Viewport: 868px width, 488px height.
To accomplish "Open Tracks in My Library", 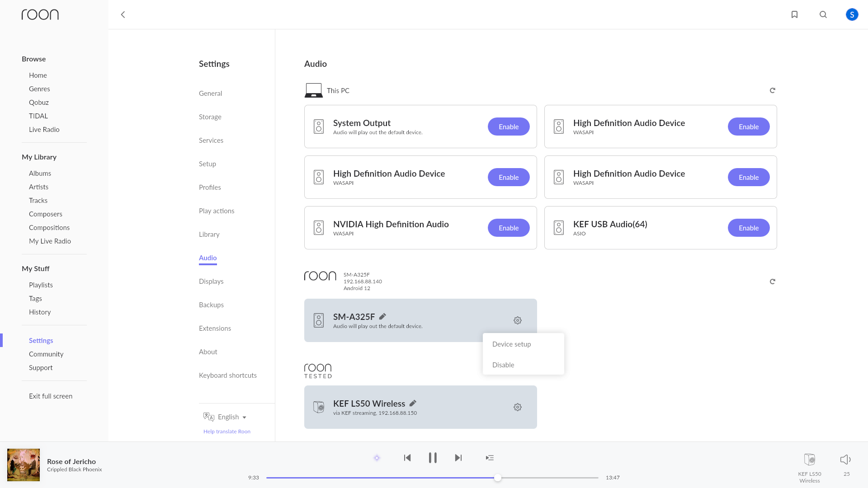I will (38, 200).
